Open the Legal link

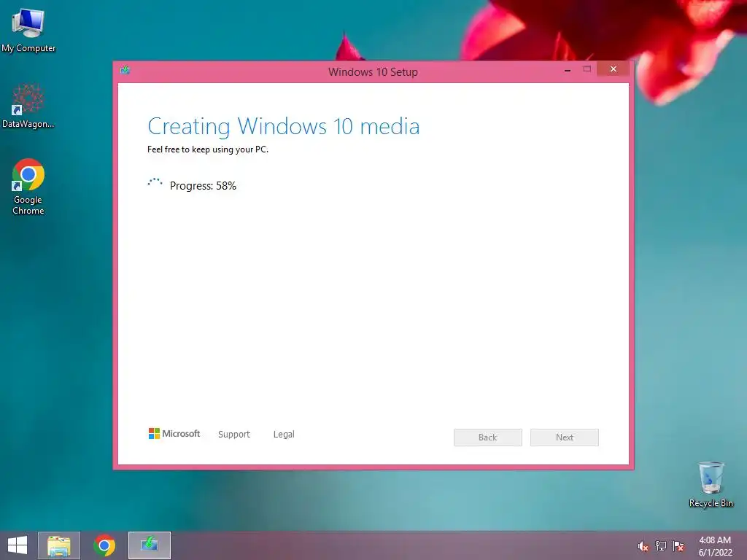(x=284, y=435)
